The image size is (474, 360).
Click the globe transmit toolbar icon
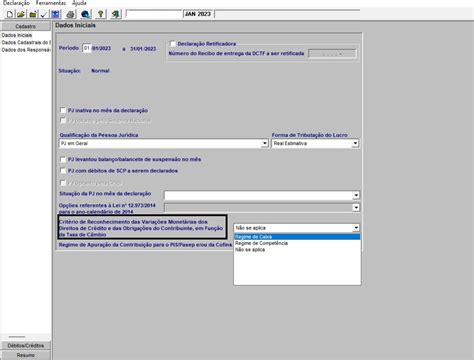point(85,14)
